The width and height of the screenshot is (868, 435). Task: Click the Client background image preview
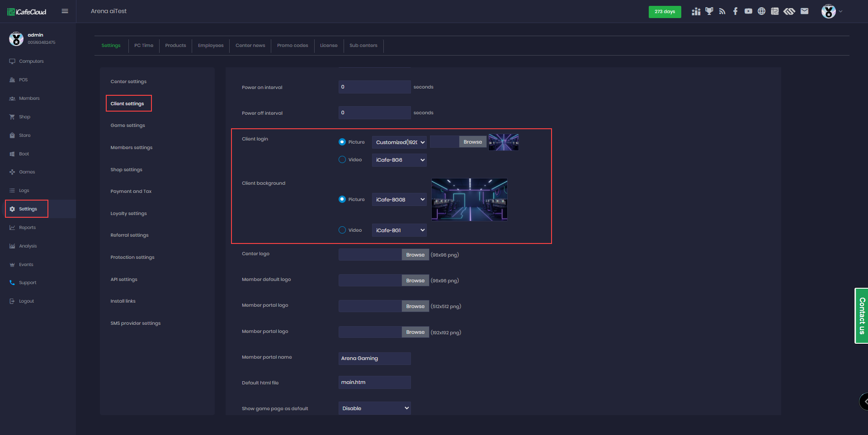pyautogui.click(x=469, y=199)
